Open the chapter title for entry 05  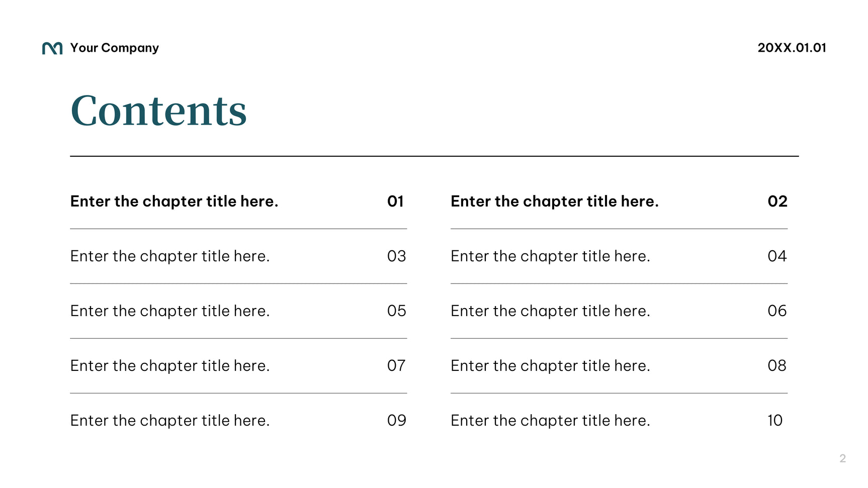tap(170, 311)
